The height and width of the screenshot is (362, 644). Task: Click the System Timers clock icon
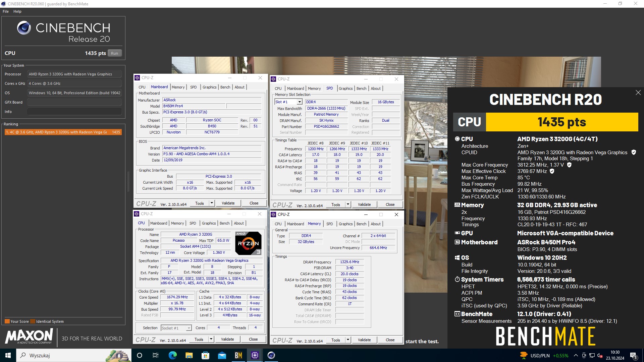point(457,279)
